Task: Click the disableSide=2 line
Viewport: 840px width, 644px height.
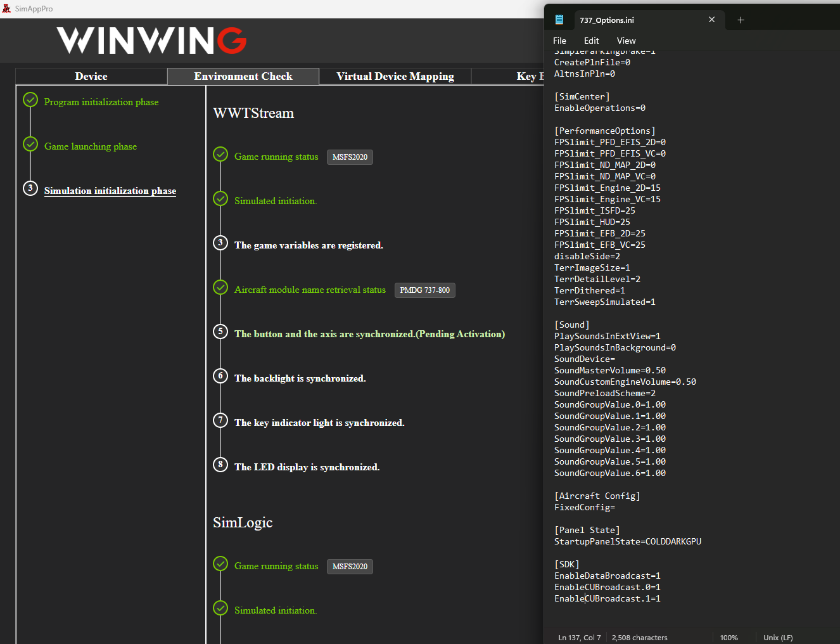Action: click(x=587, y=257)
